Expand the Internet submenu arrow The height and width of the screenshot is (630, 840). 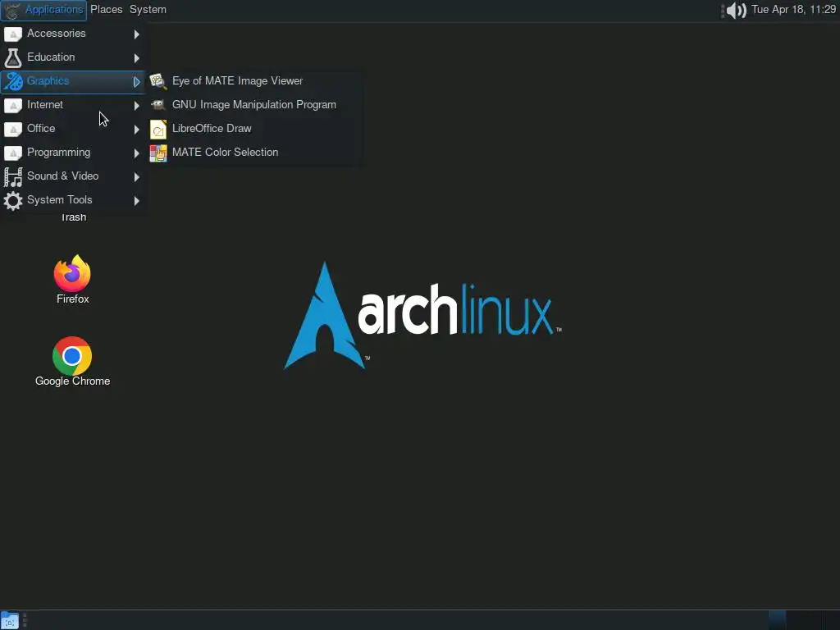click(137, 106)
